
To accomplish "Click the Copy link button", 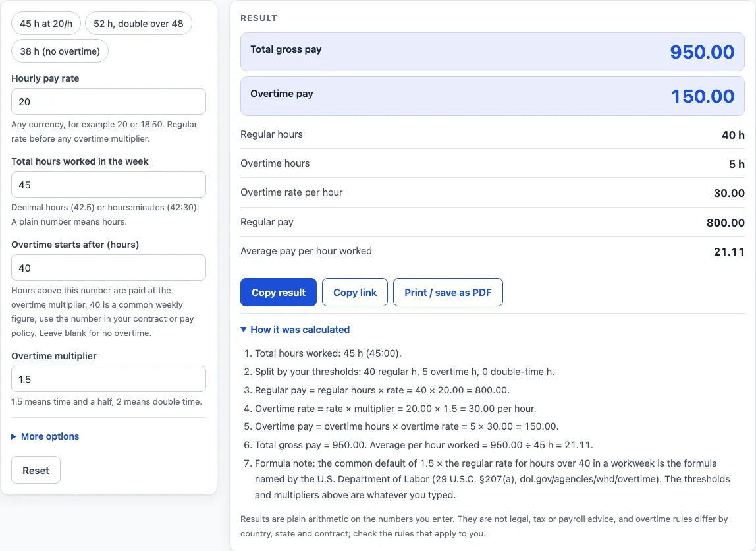I will (355, 293).
